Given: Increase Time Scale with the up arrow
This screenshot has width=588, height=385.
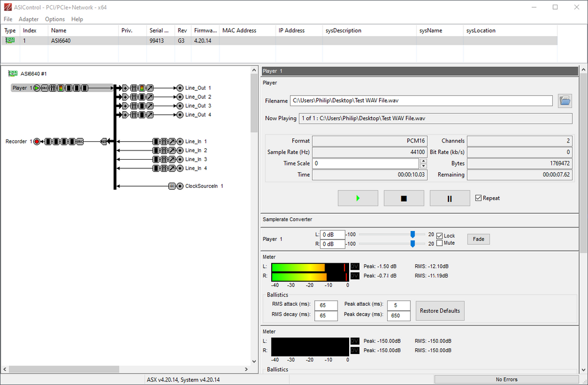Looking at the screenshot, I should (423, 161).
